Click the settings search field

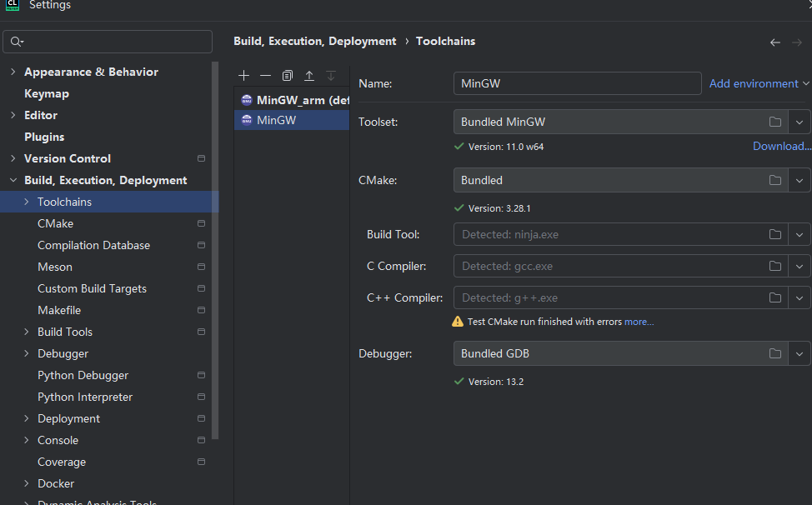coord(108,42)
